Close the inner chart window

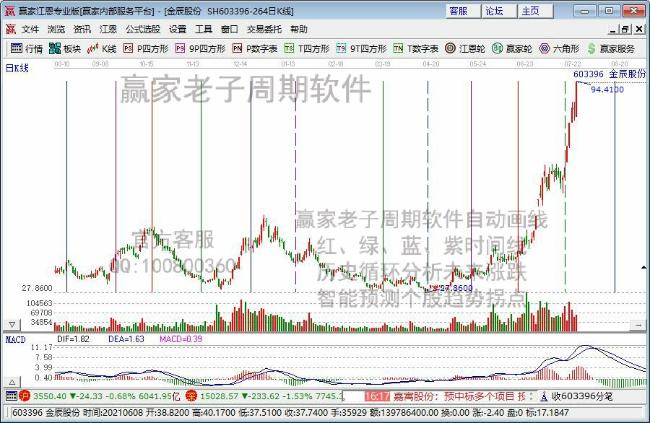(x=639, y=29)
